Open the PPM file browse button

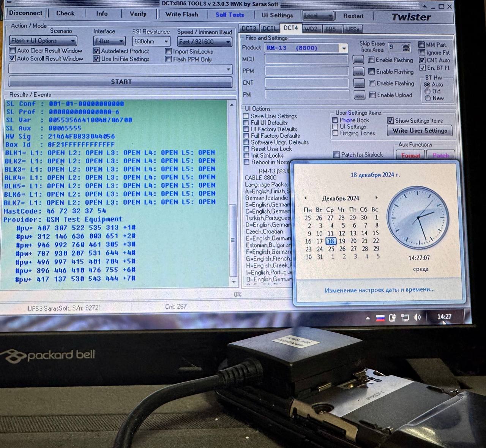pos(358,71)
